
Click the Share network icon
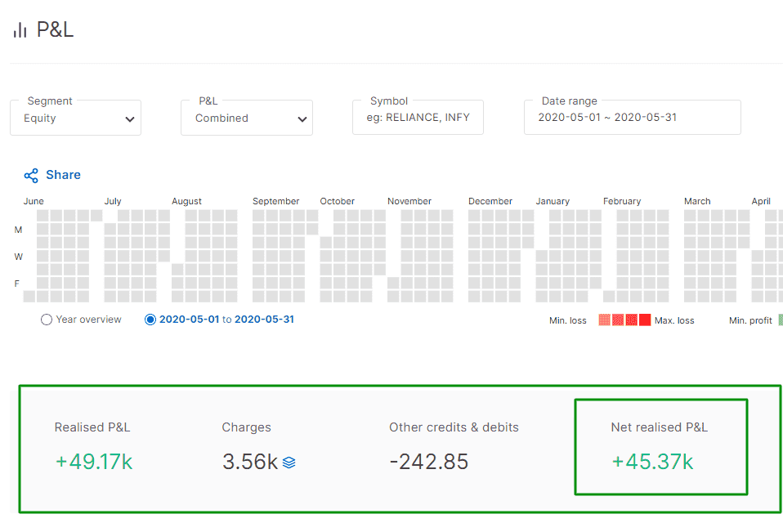31,175
